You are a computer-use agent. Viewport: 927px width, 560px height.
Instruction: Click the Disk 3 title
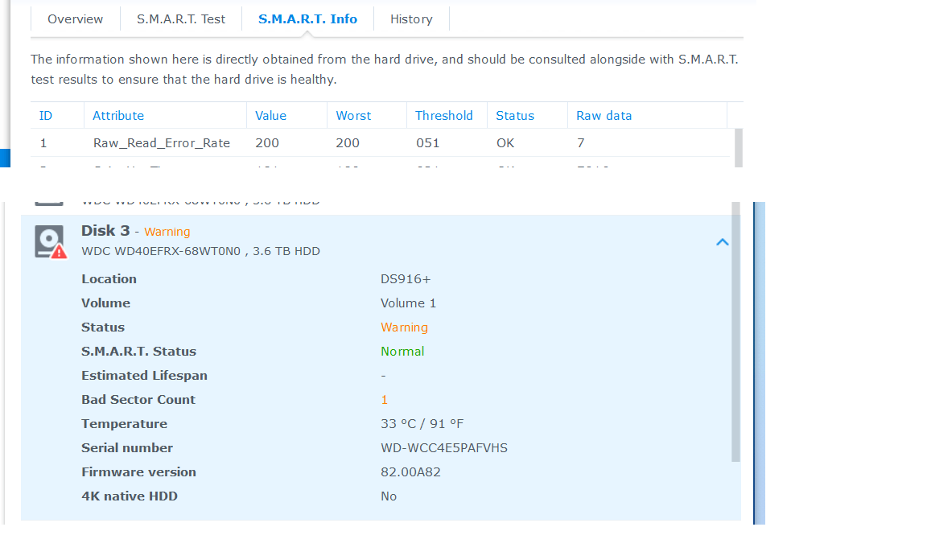105,230
